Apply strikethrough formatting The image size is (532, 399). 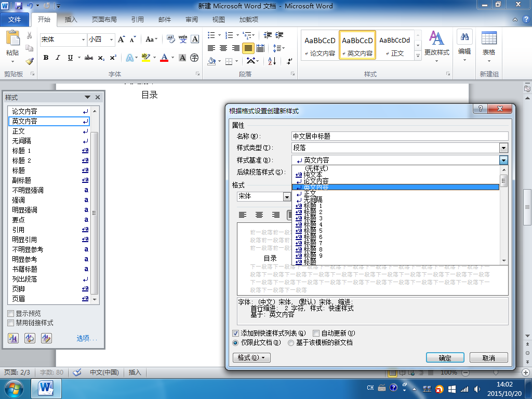pyautogui.click(x=89, y=58)
